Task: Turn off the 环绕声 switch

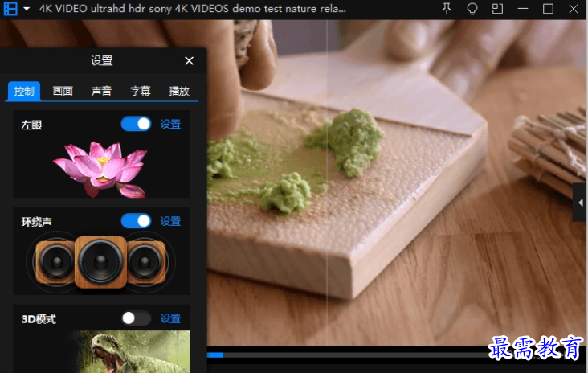Action: pyautogui.click(x=136, y=221)
